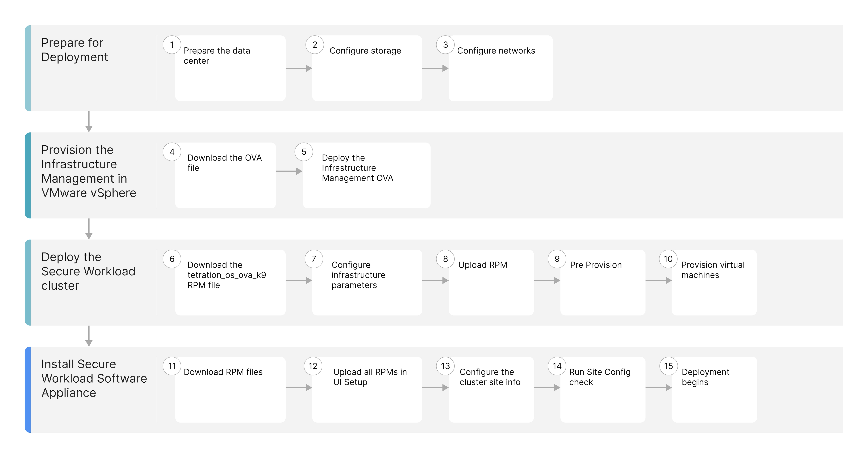Click the 'Install Secure Workload Software Appliance' heading

94,378
